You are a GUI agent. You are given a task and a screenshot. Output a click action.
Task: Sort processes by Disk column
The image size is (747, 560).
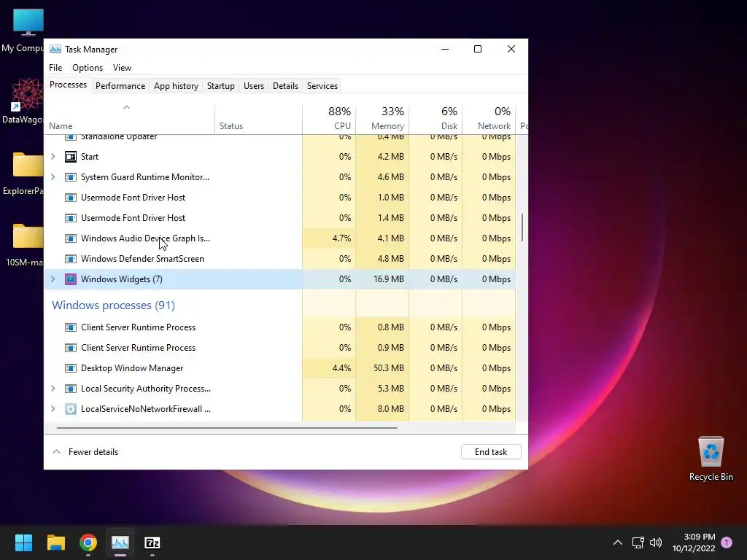pos(436,119)
